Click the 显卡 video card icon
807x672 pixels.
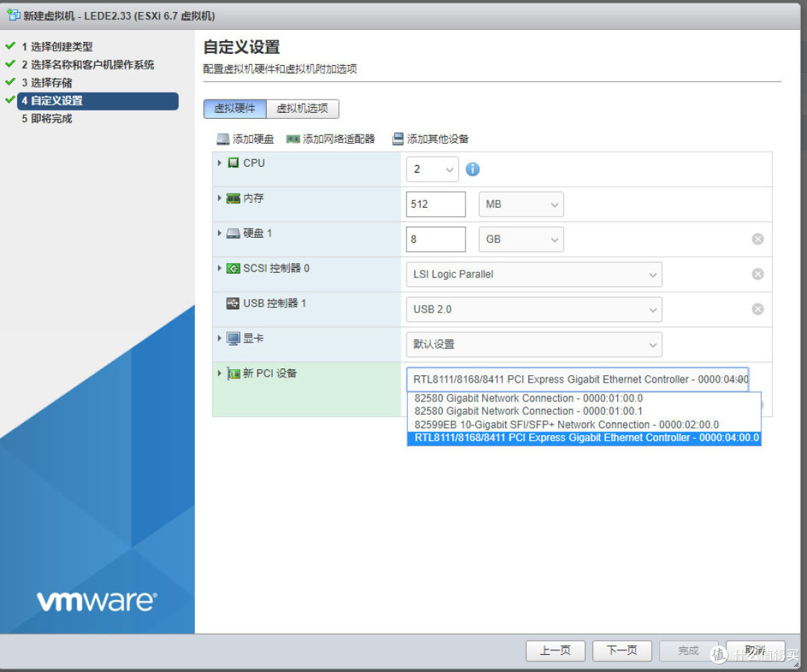[234, 338]
